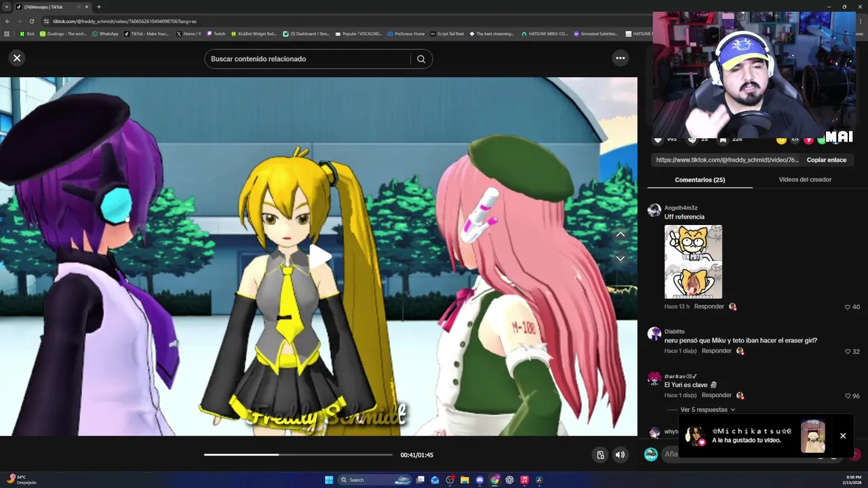Open the Music app from the taskbar
Screen dimensions: 868x488
tap(524, 480)
